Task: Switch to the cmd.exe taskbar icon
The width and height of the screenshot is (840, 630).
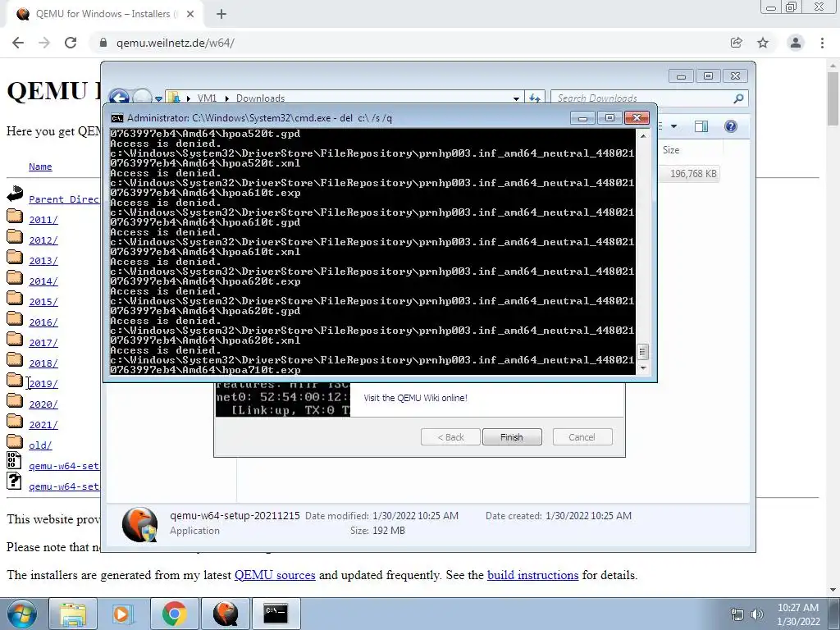Action: tap(276, 614)
